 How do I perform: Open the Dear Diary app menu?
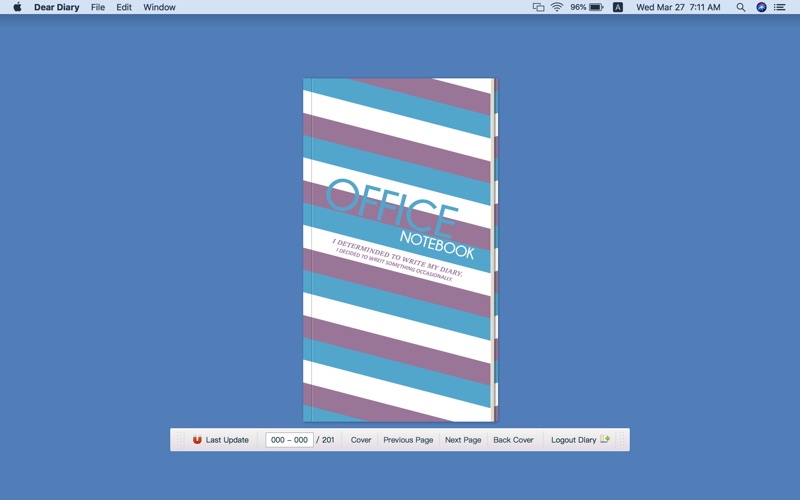pos(57,7)
